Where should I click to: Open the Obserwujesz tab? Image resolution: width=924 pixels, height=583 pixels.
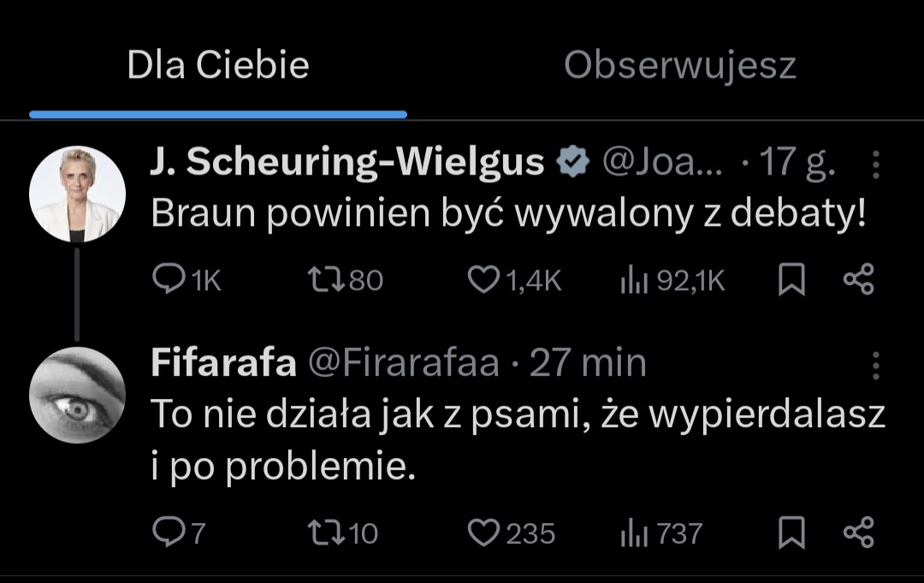point(679,66)
